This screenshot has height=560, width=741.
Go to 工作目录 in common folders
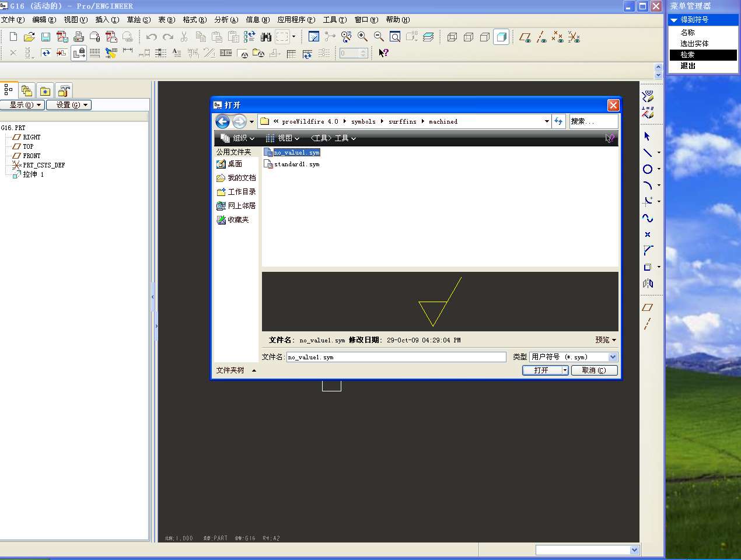pyautogui.click(x=236, y=192)
